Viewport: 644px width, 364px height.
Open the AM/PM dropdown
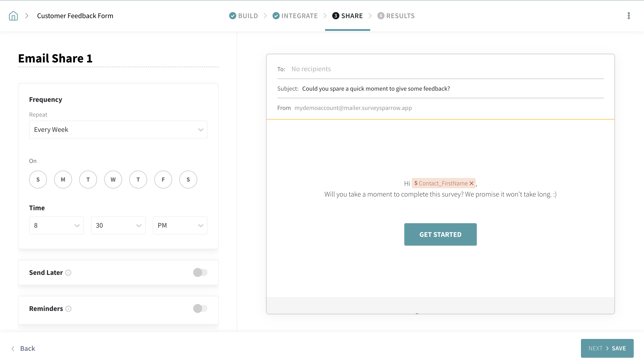[180, 225]
